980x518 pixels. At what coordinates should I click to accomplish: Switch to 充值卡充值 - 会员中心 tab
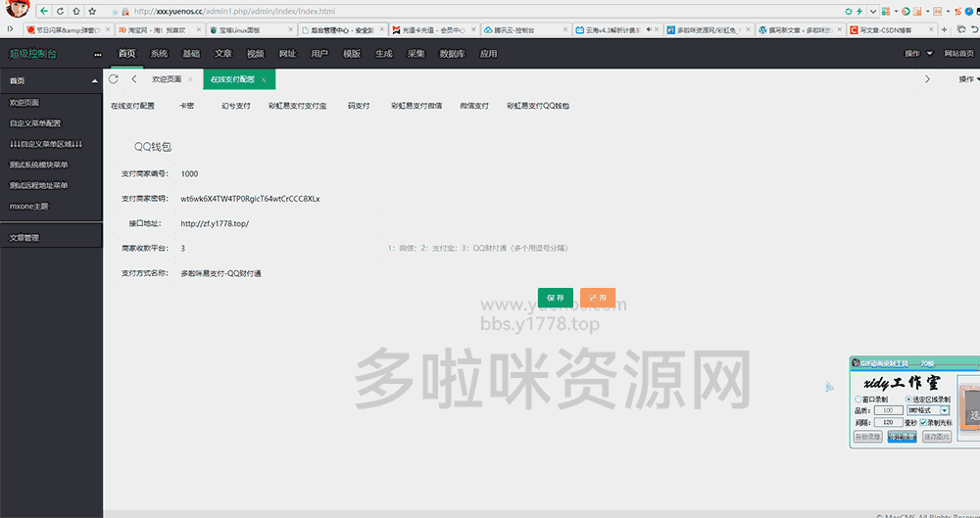tap(434, 30)
